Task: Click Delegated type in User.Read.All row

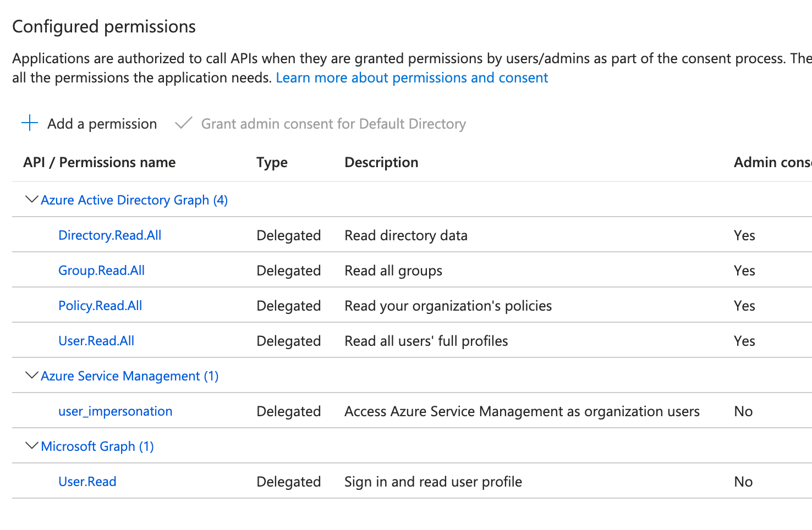Action: pos(289,341)
